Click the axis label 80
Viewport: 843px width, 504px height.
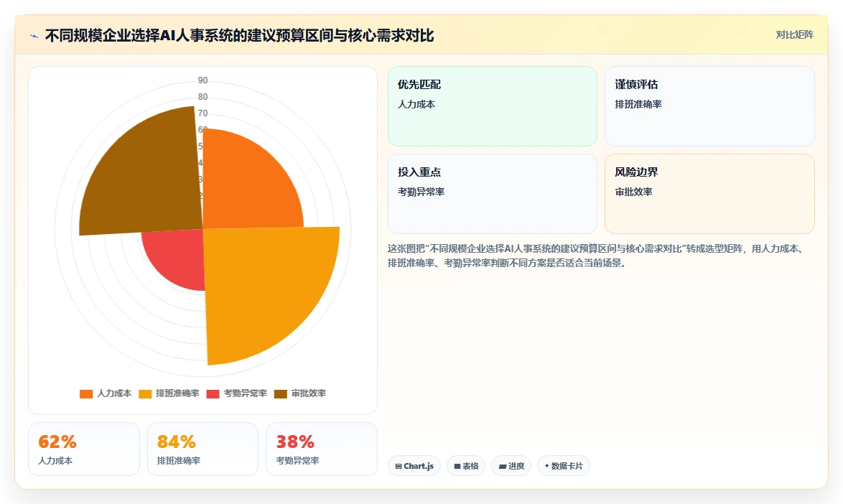pyautogui.click(x=202, y=97)
